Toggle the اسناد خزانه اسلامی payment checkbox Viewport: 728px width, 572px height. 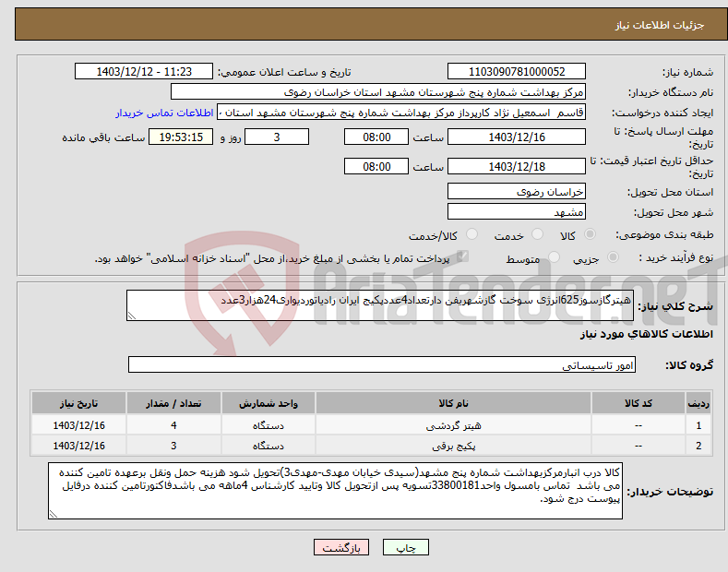coord(462,256)
